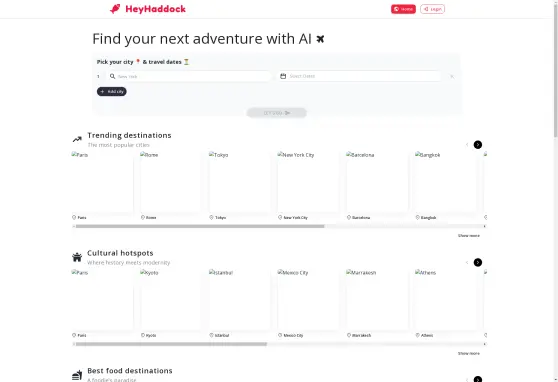Screen dimensions: 558x382
Task: Click the Trending destinations arrow icon
Action: 77,140
